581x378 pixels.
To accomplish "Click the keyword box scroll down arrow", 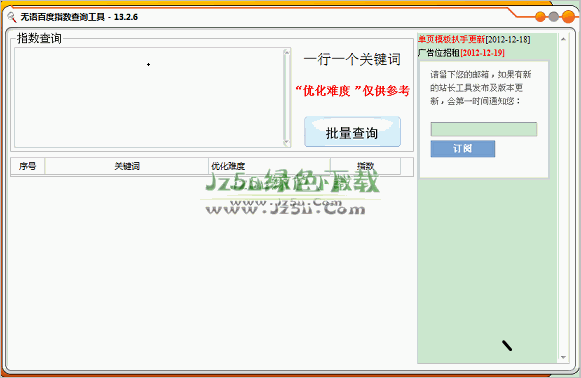I will (286, 143).
